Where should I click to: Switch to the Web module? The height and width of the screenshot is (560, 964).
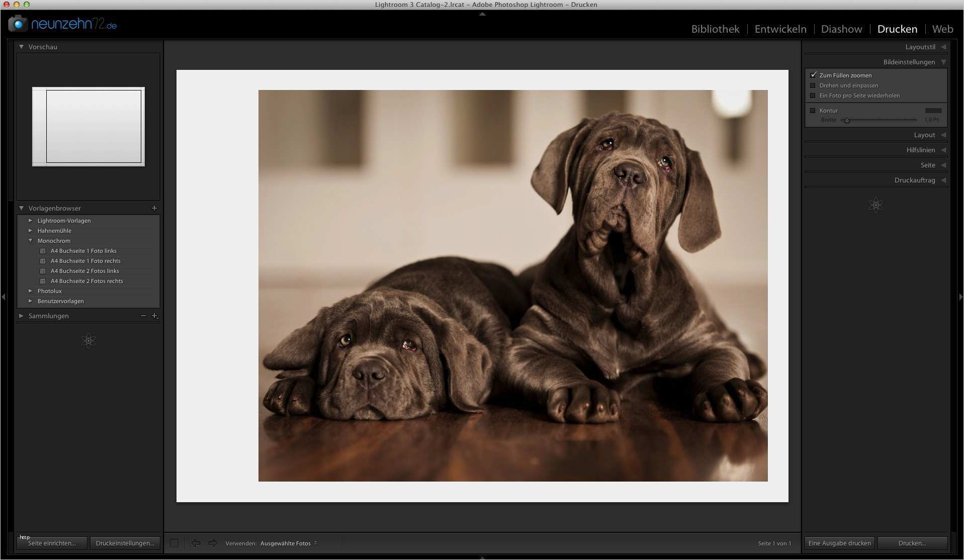pos(942,29)
